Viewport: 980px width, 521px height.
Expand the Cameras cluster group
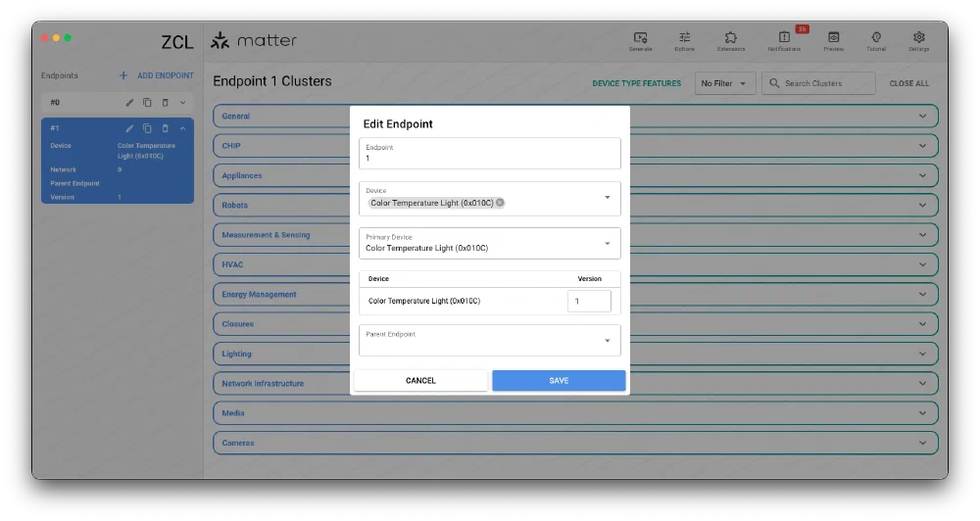pyautogui.click(x=921, y=443)
